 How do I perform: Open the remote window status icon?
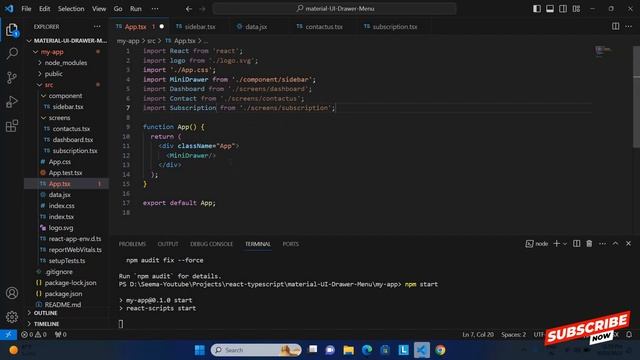coord(8,335)
